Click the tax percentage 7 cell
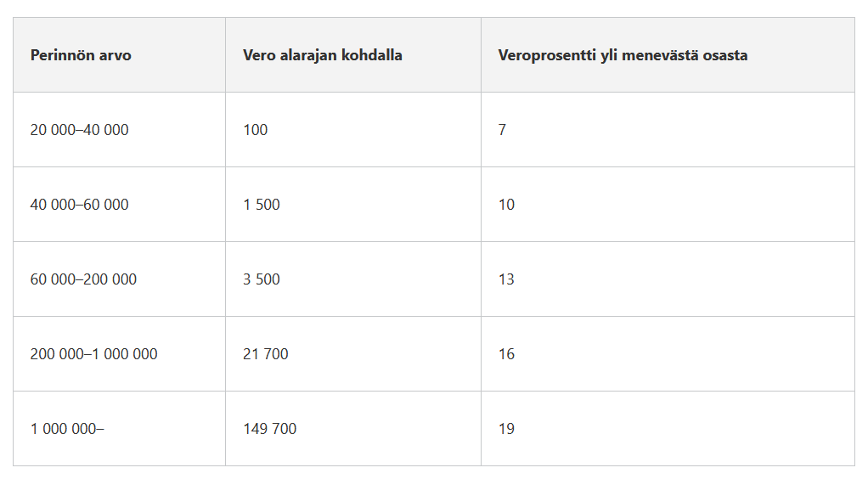The width and height of the screenshot is (868, 479). (x=502, y=130)
